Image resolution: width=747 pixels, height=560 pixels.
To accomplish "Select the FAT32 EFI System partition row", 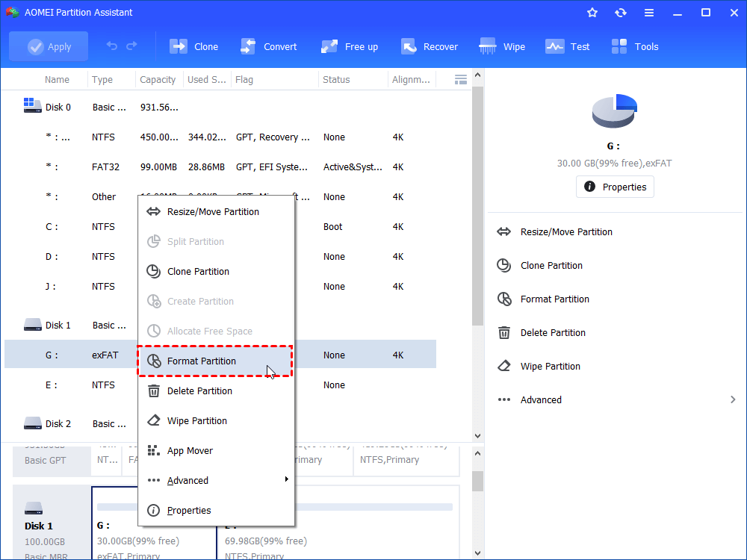I will (x=220, y=167).
